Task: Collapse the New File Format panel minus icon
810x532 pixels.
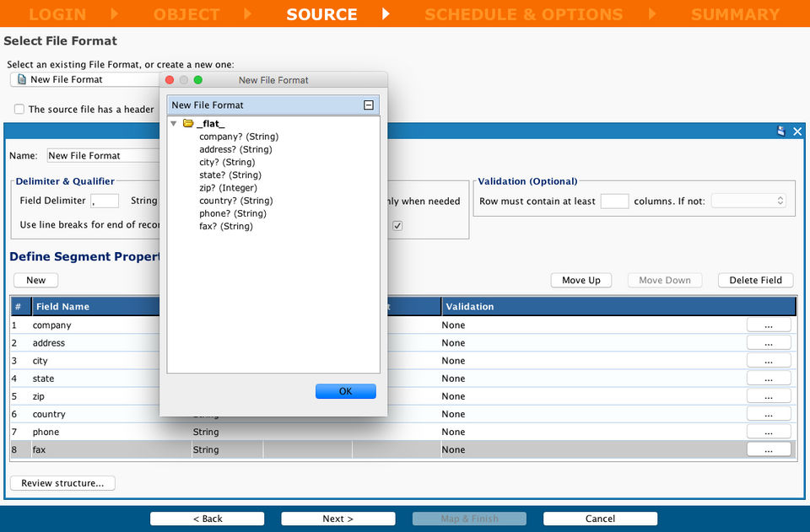Action: click(x=369, y=105)
